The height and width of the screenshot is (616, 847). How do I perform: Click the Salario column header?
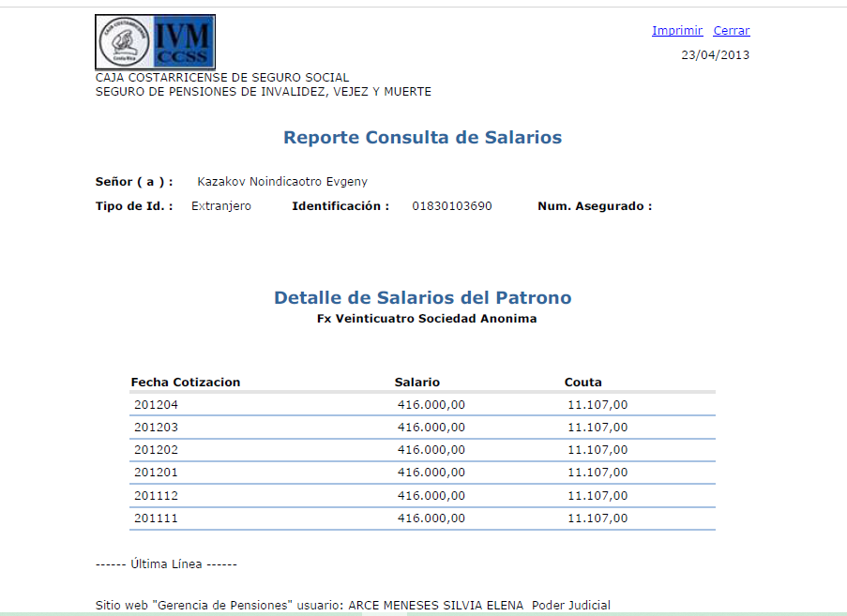pos(416,383)
